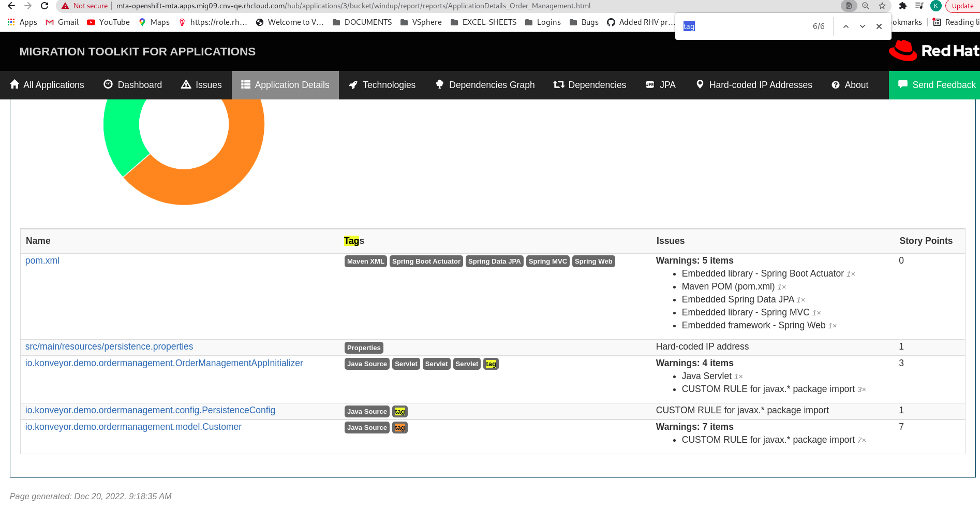Open the YouTube bookmark
This screenshot has height=521, width=980.
(108, 22)
